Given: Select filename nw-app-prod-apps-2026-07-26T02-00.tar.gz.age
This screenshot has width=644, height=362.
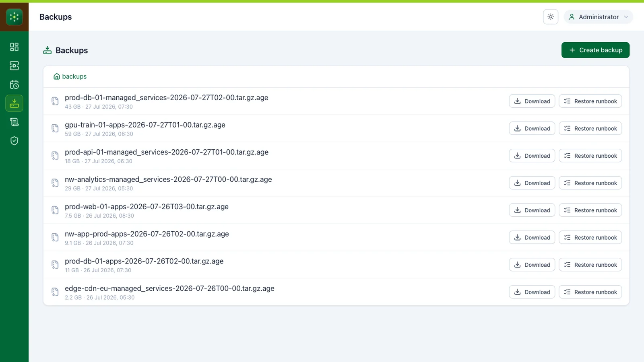Looking at the screenshot, I should point(147,234).
